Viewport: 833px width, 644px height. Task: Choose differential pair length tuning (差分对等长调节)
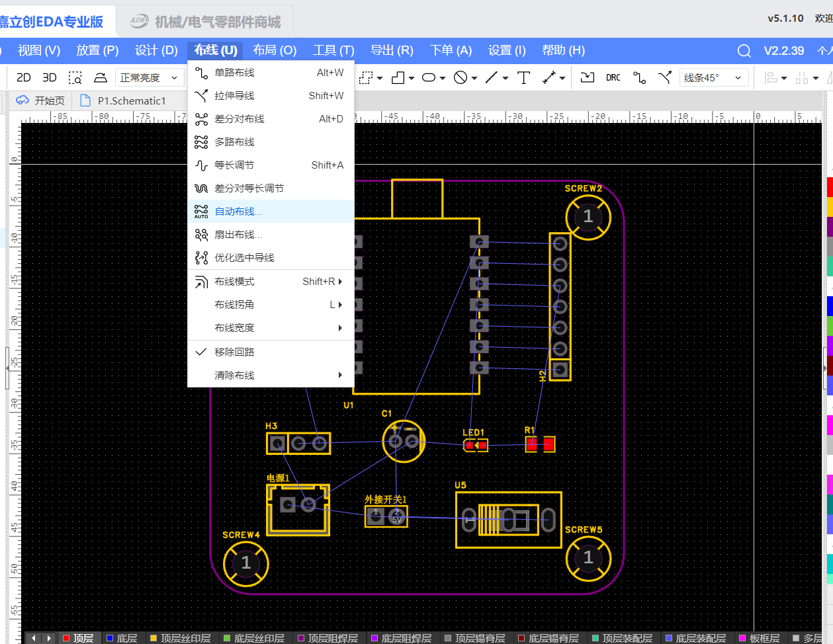click(271, 188)
